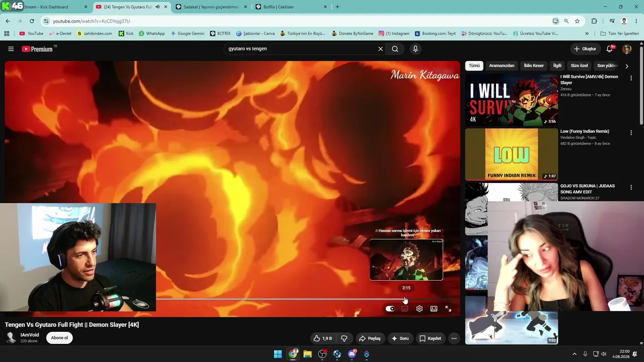The height and width of the screenshot is (362, 644).
Task: Ask about the video with Soru
Action: [x=400, y=338]
